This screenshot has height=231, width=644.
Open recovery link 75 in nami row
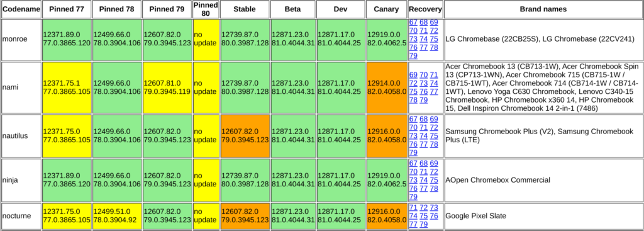[413, 92]
